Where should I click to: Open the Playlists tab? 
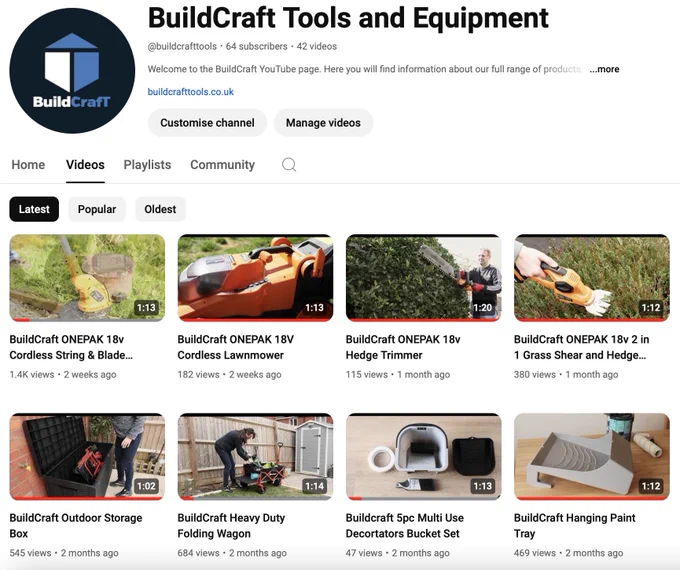pyautogui.click(x=147, y=165)
